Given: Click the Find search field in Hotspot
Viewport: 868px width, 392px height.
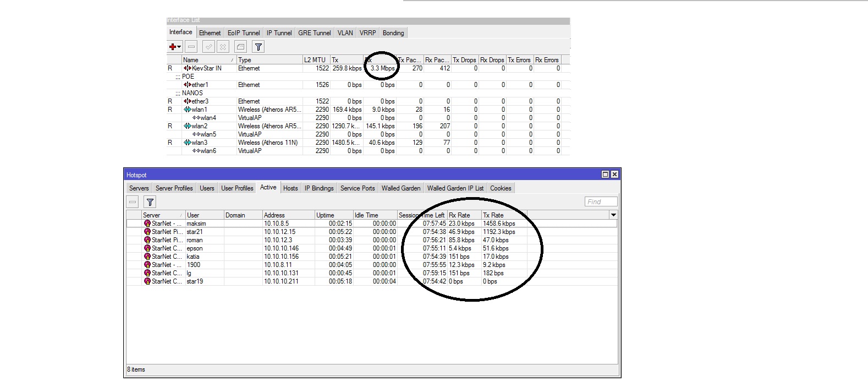Looking at the screenshot, I should click(601, 202).
